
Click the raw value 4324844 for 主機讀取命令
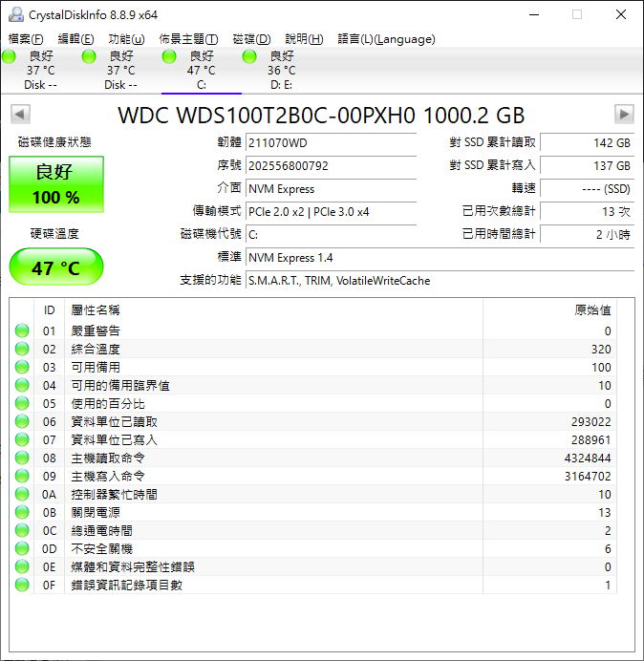588,458
